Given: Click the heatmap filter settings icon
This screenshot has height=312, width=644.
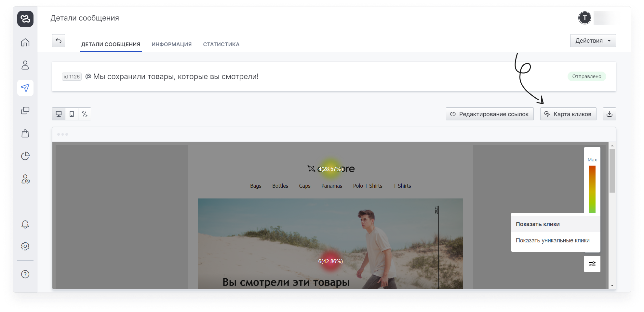Looking at the screenshot, I should click(x=592, y=264).
